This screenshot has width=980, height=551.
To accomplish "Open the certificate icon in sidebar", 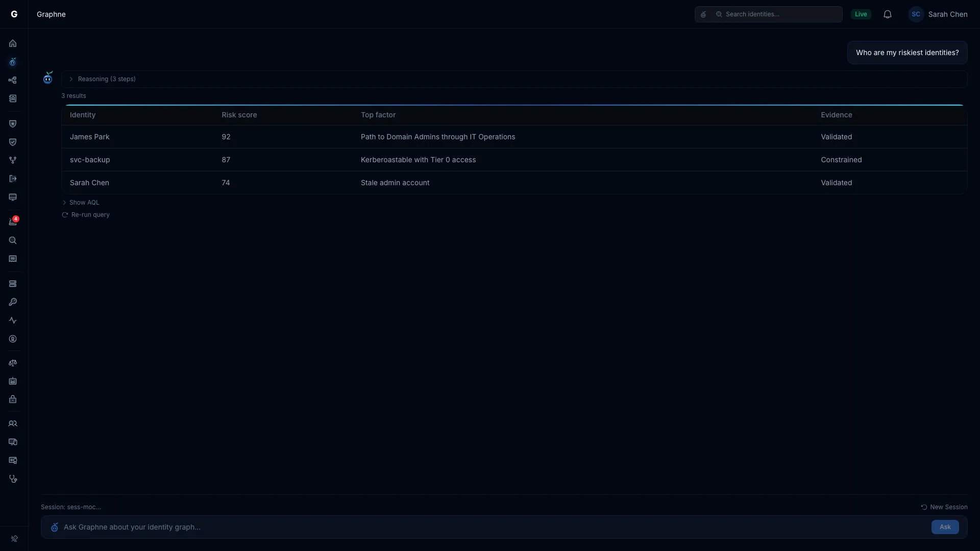I will pos(13,460).
